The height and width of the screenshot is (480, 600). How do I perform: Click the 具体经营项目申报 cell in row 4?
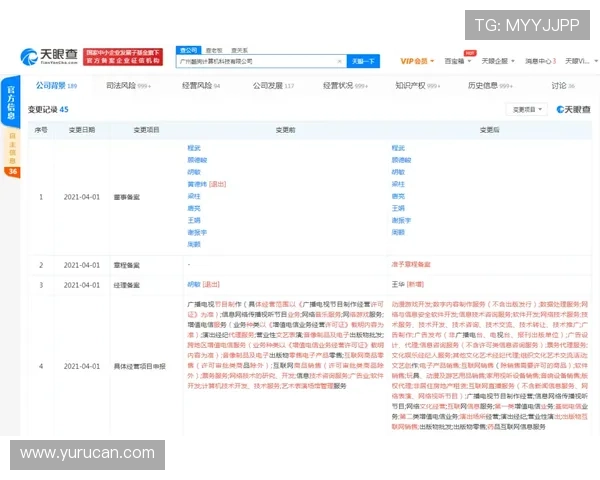click(x=140, y=366)
